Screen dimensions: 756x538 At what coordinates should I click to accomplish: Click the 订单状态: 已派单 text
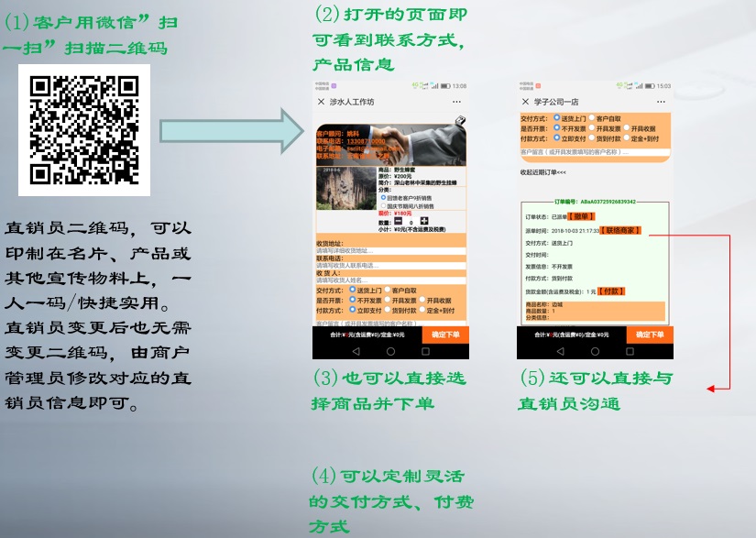(x=546, y=217)
